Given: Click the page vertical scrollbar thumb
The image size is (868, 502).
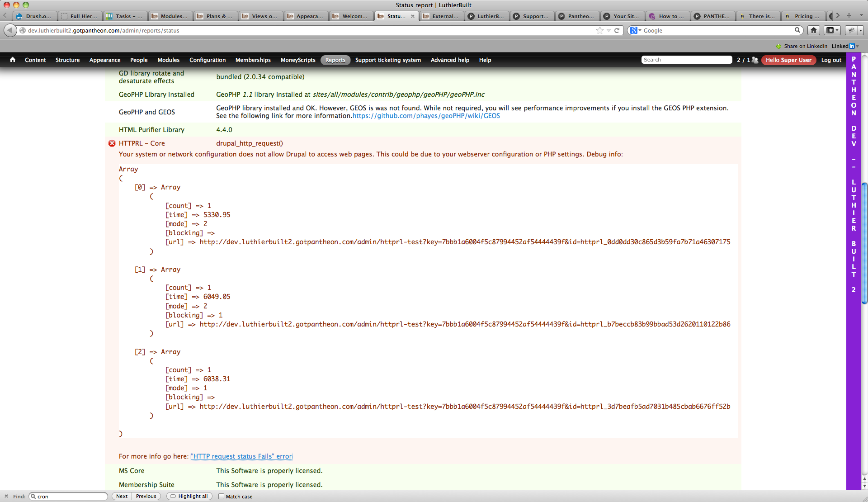Looking at the screenshot, I should pyautogui.click(x=864, y=243).
